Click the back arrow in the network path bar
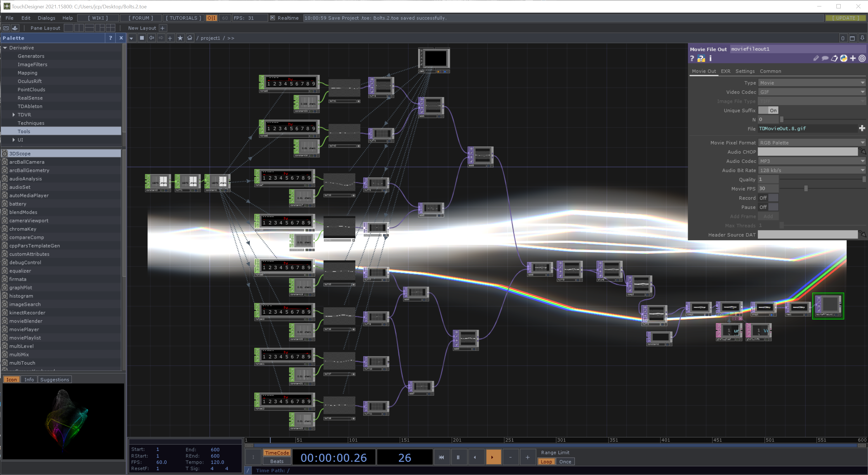 tap(152, 38)
